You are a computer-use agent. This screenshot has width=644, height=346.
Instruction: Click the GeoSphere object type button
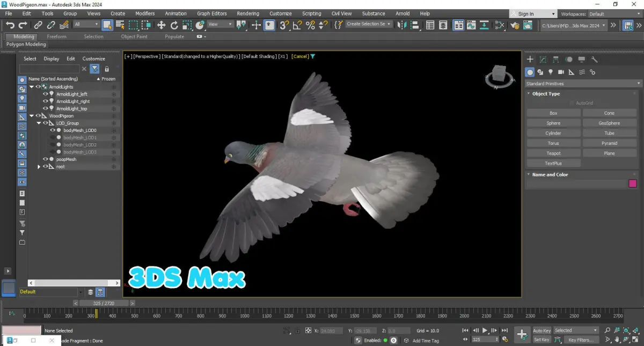pyautogui.click(x=609, y=123)
